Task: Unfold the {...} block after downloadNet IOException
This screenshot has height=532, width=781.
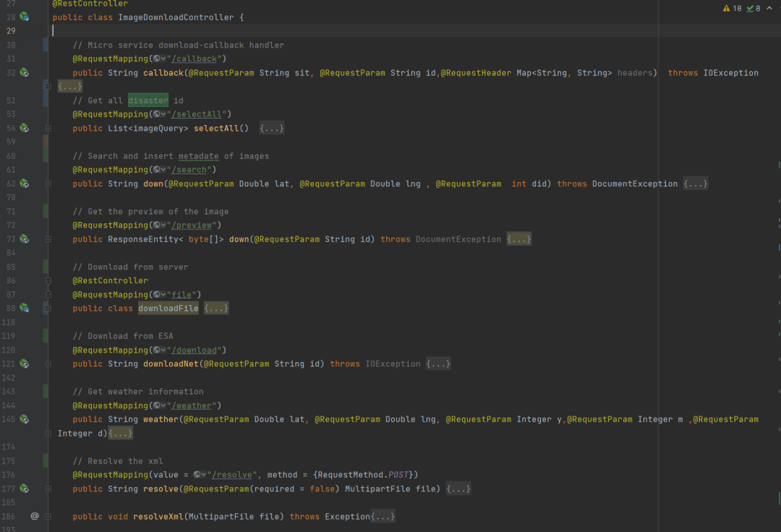Action: (x=438, y=364)
